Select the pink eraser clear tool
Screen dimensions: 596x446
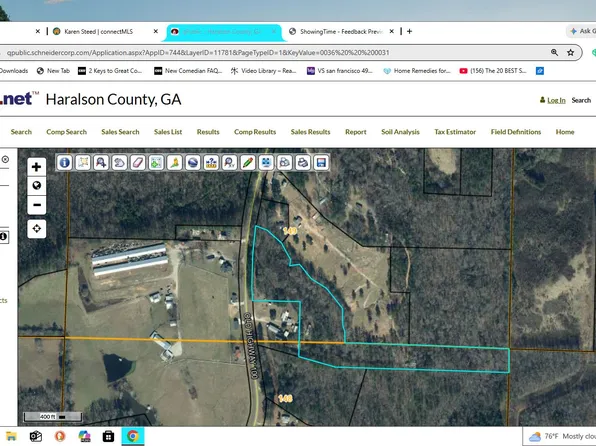(138, 163)
